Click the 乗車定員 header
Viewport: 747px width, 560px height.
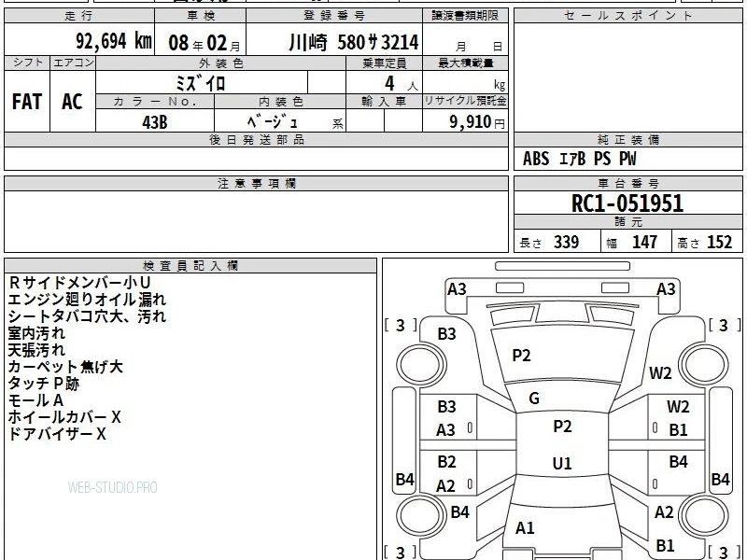pos(384,63)
